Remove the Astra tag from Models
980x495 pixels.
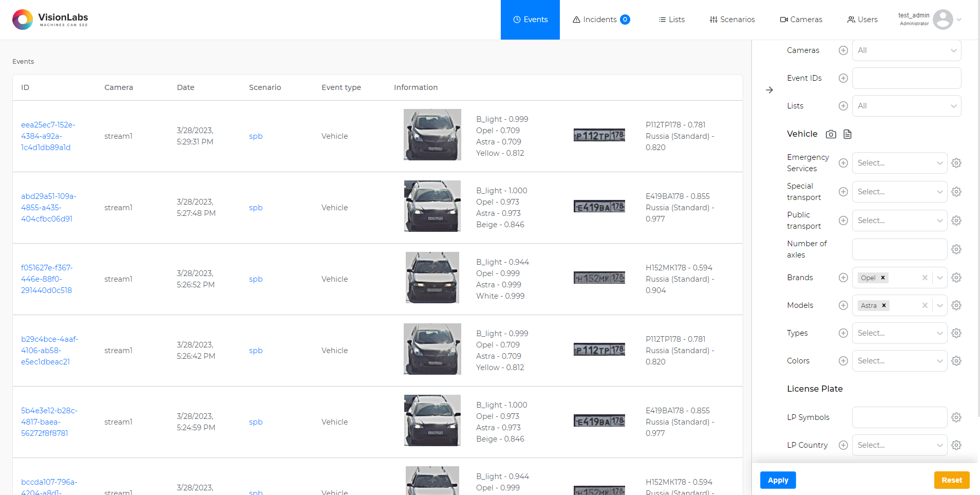coord(884,305)
